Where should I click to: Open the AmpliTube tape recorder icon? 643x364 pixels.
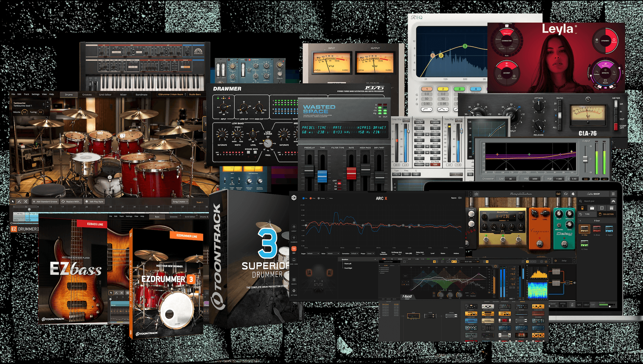[x=558, y=194]
